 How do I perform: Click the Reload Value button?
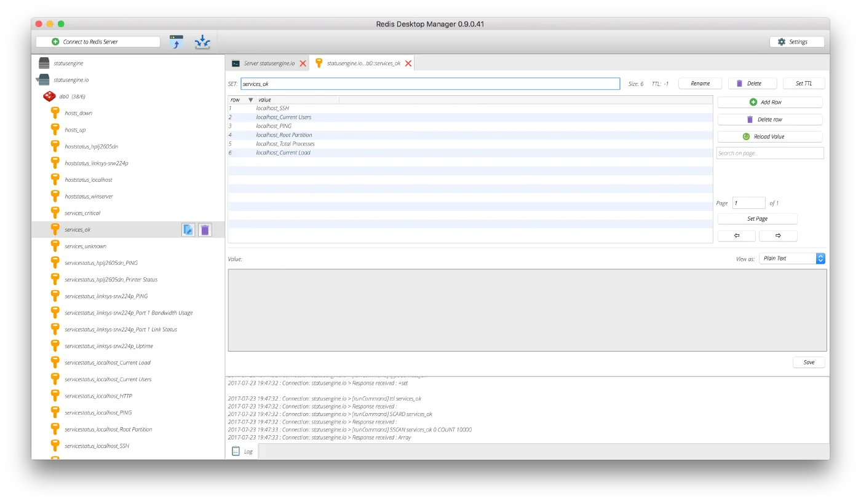[769, 136]
